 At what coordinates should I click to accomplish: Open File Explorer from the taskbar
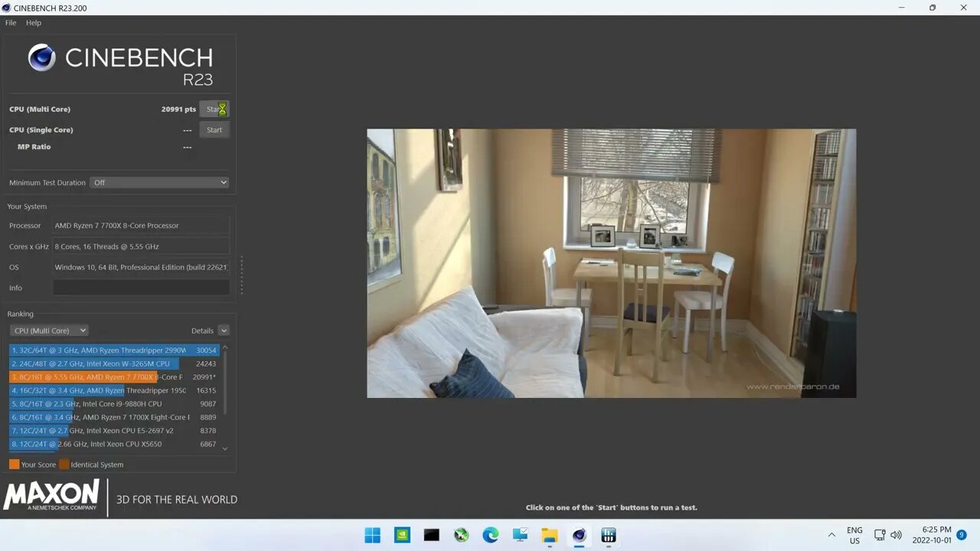click(x=550, y=535)
